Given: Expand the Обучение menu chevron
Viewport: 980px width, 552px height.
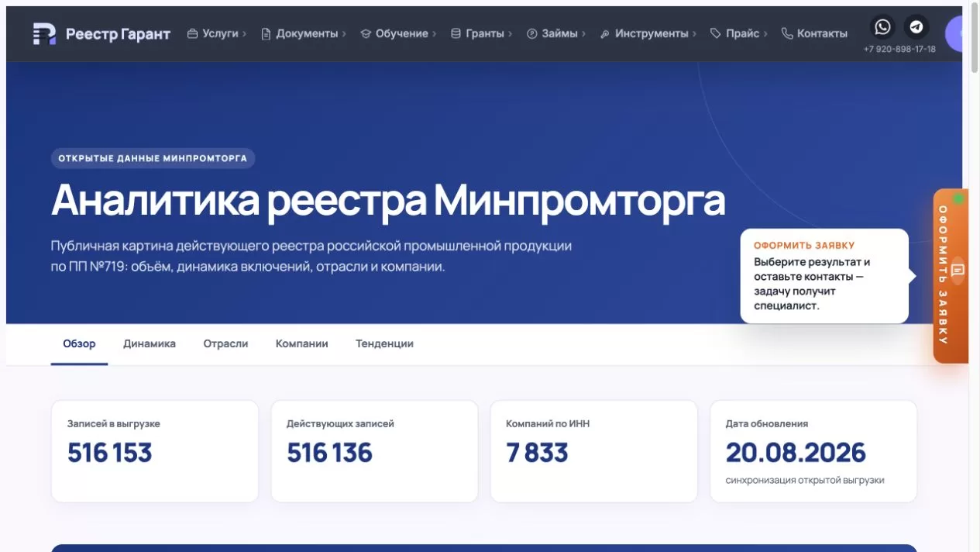Looking at the screenshot, I should click(435, 34).
